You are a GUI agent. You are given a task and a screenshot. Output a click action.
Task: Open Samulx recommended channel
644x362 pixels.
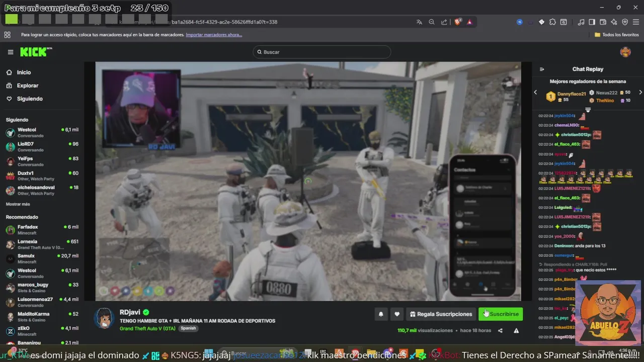(42, 258)
